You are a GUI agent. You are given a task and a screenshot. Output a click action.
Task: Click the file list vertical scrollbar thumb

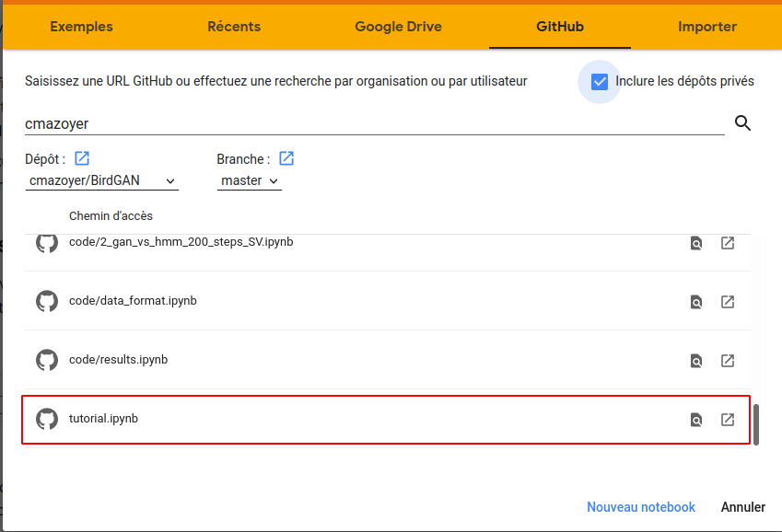click(x=756, y=424)
